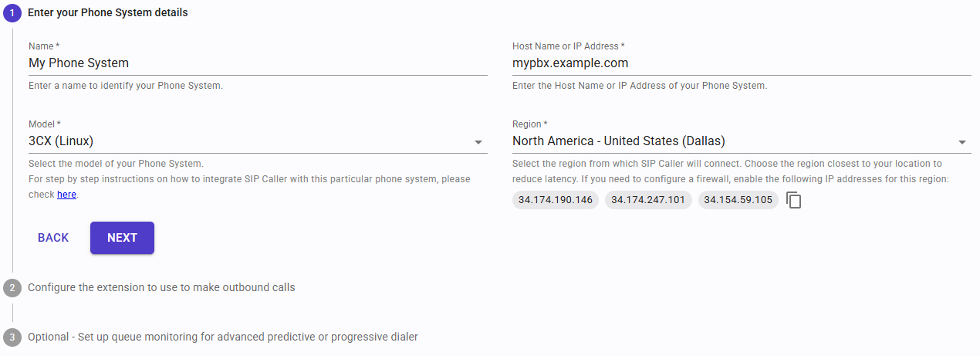Image resolution: width=980 pixels, height=356 pixels.
Task: Click the Name field label
Action: (44, 46)
